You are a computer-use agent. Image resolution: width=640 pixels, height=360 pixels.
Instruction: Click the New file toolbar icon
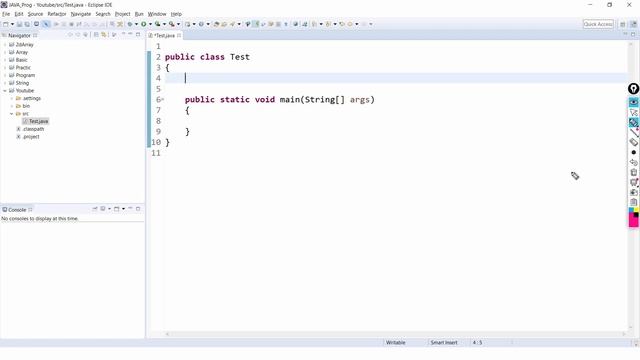pos(6,24)
